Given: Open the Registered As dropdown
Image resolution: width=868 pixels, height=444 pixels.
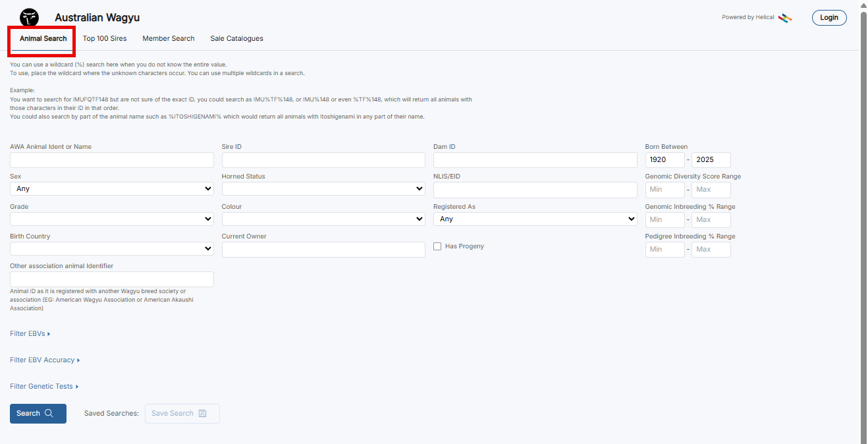Looking at the screenshot, I should point(535,219).
